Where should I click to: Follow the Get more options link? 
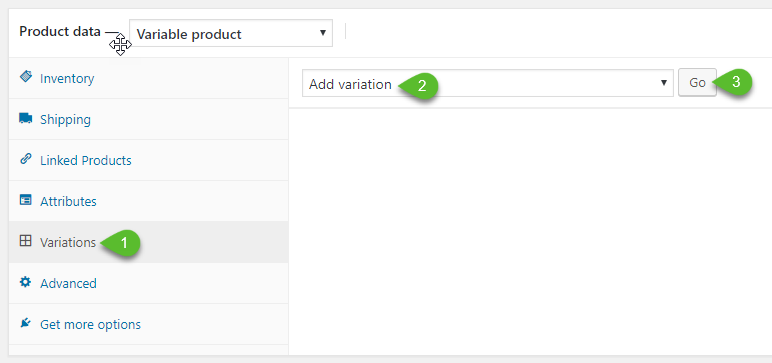coord(91,325)
